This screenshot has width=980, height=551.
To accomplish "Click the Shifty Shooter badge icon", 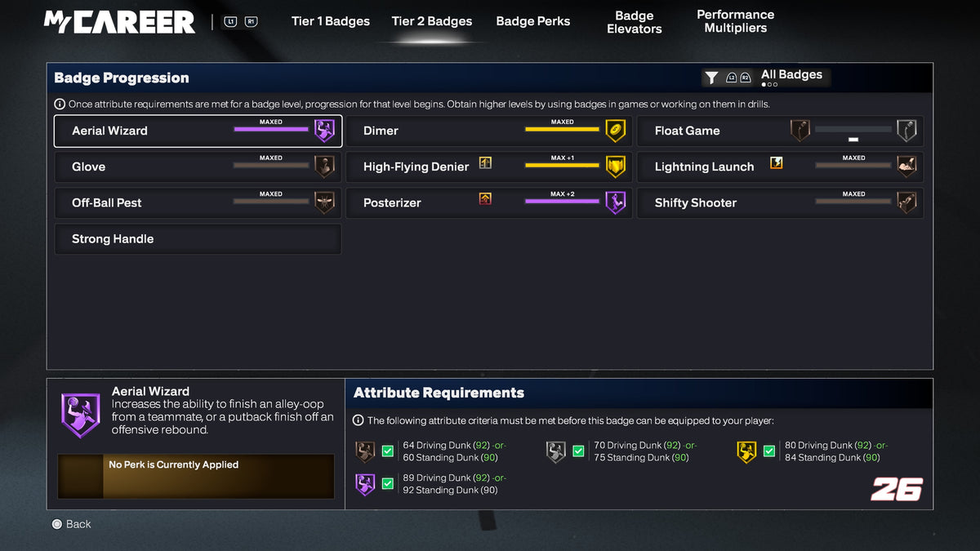I will point(906,202).
